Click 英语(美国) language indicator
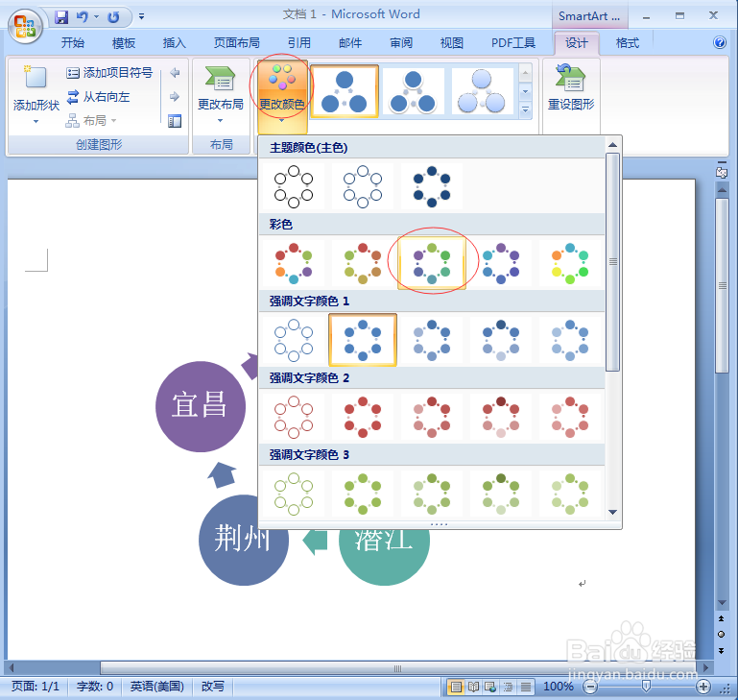The image size is (738, 700). (x=156, y=687)
